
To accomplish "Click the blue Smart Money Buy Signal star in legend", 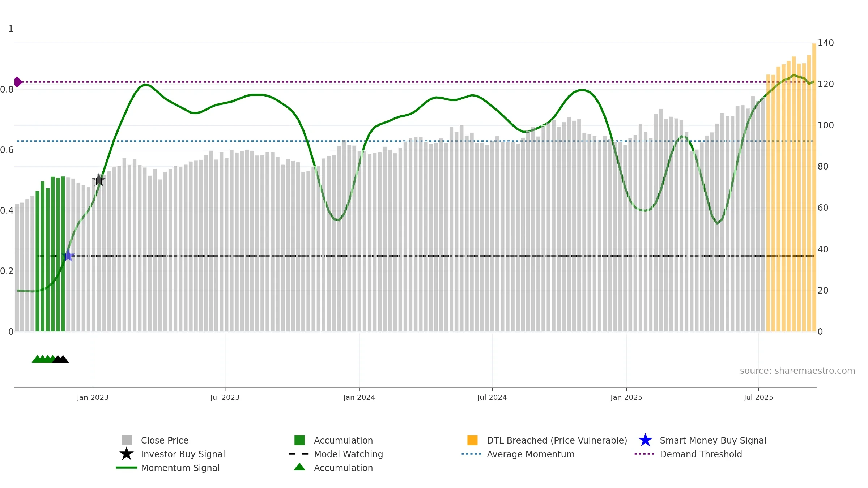I will pos(646,440).
